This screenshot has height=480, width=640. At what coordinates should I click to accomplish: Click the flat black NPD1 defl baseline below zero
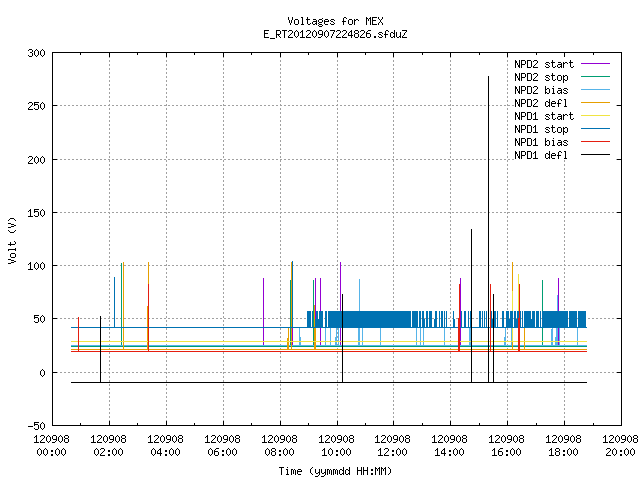[x=329, y=382]
